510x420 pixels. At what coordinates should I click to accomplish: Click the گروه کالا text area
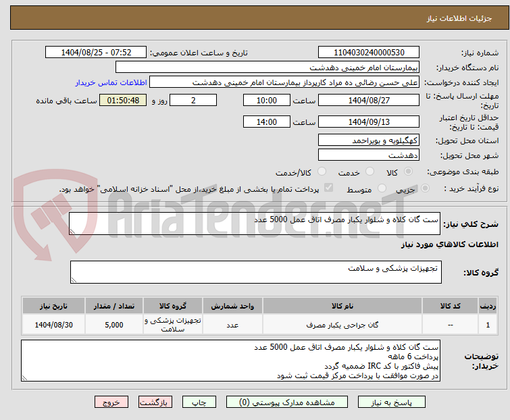coord(256,272)
